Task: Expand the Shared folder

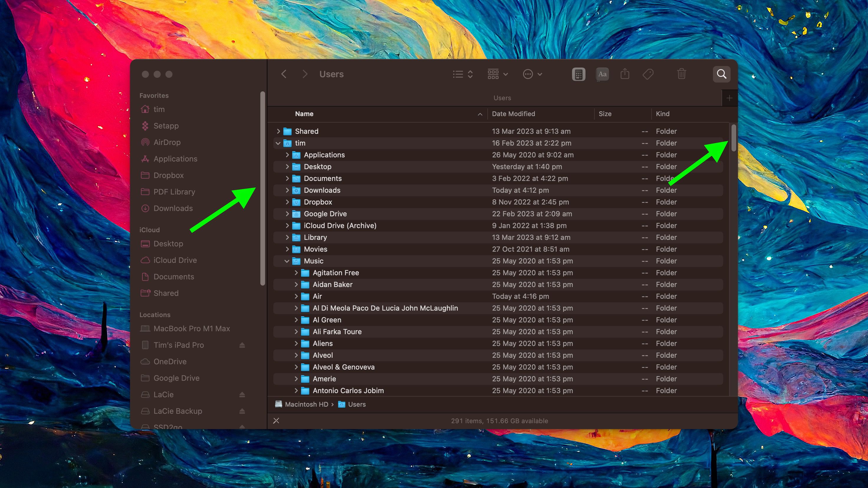Action: point(278,131)
